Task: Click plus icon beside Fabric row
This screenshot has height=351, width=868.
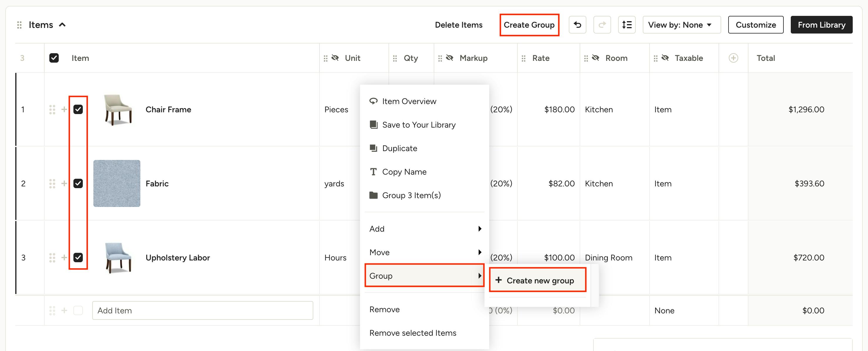Action: 64,183
